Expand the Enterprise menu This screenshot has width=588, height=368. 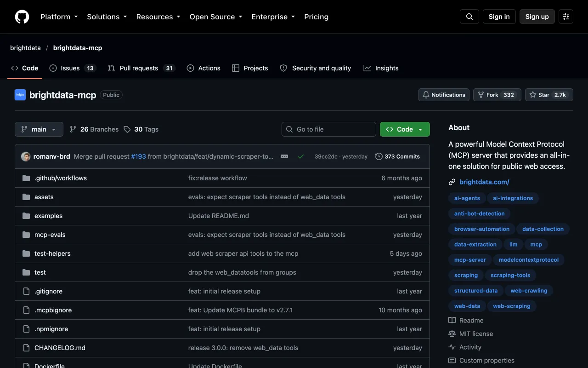[273, 17]
